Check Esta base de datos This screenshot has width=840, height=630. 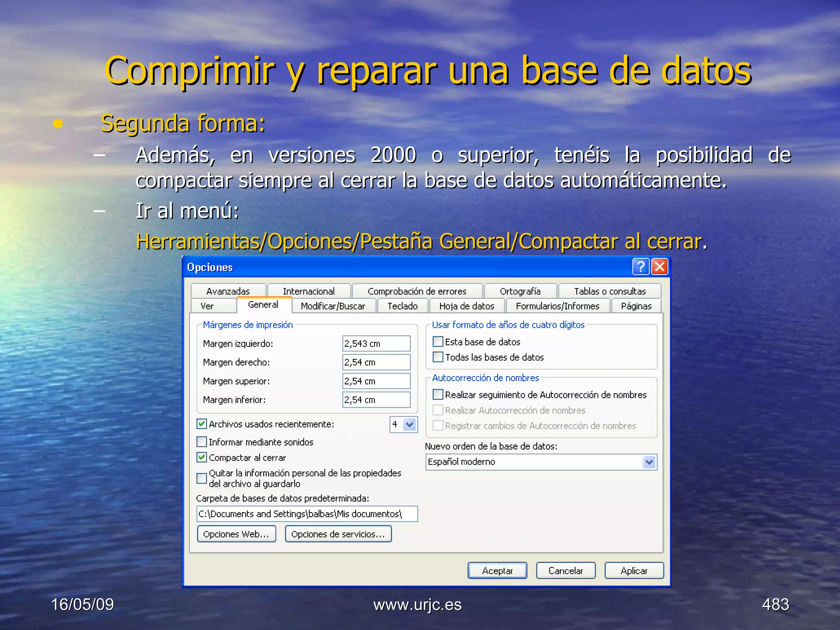tap(438, 342)
